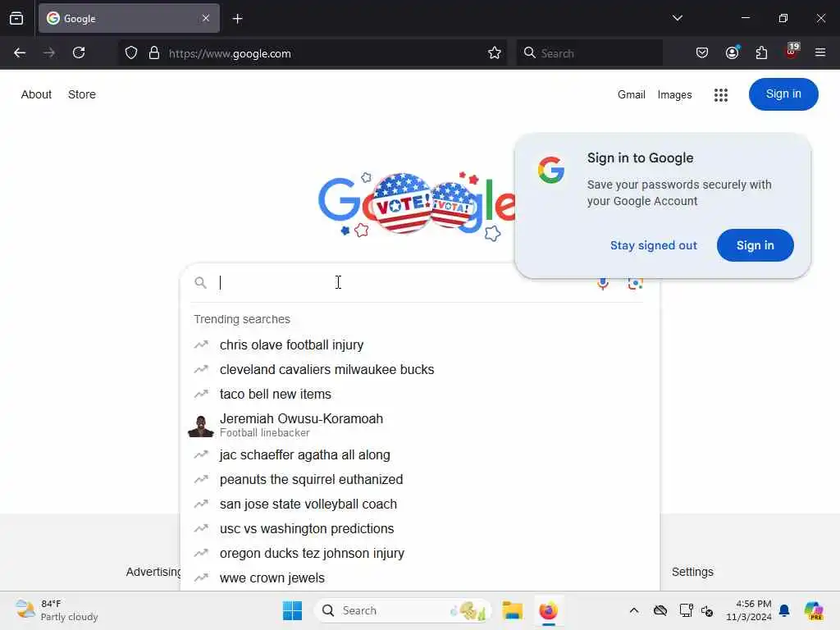The image size is (840, 630).
Task: Open the Advertising footer link
Action: point(153,572)
